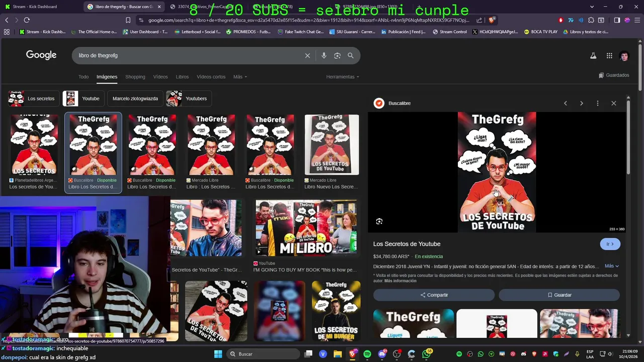Switch to the Libros search tab
This screenshot has width=644, height=362.
[x=182, y=77]
